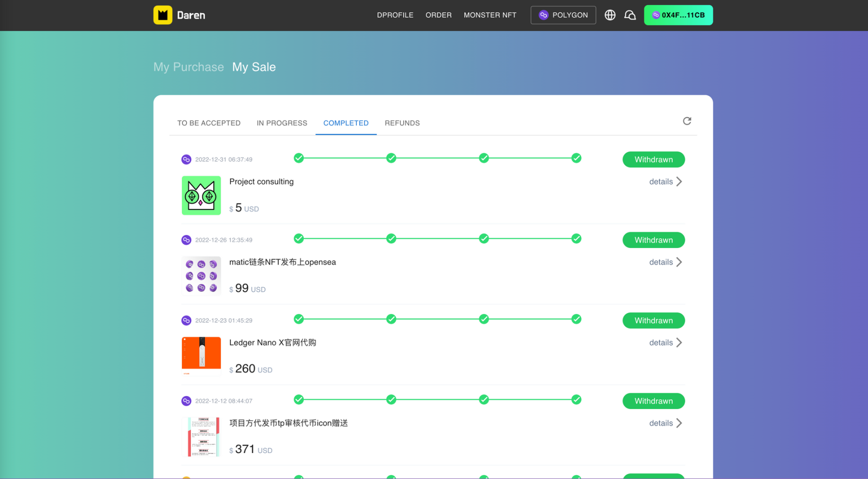Click second checkmark step of matic NFT order

391,239
